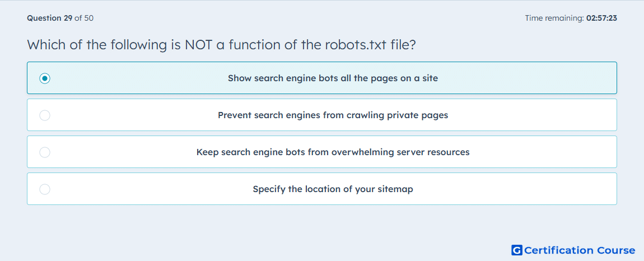Select radio button for 'Prevent search engines' answer
This screenshot has width=644, height=261.
45,115
